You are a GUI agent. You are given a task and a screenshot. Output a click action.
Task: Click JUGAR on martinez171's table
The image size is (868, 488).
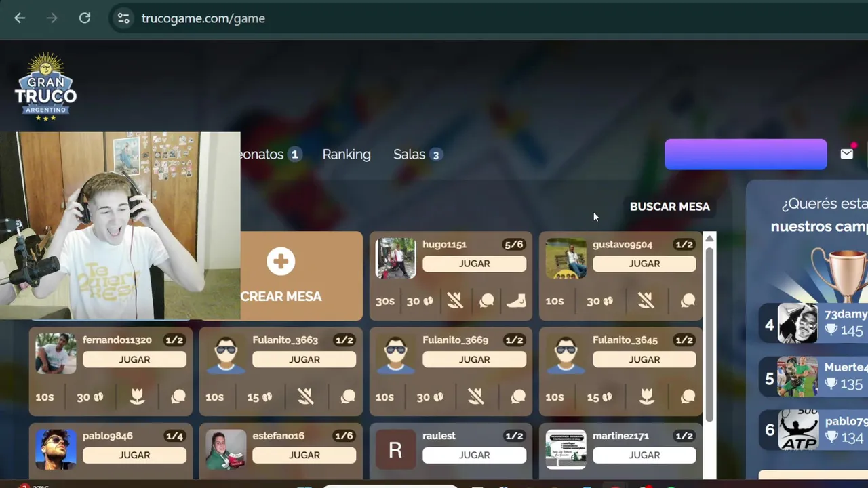(x=644, y=455)
